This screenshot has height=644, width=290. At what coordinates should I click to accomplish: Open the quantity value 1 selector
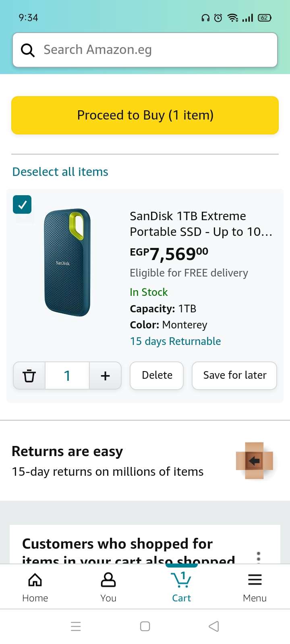coord(67,376)
